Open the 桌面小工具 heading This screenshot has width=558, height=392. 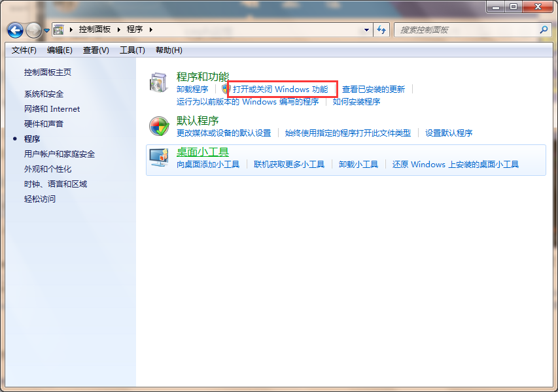(x=203, y=152)
